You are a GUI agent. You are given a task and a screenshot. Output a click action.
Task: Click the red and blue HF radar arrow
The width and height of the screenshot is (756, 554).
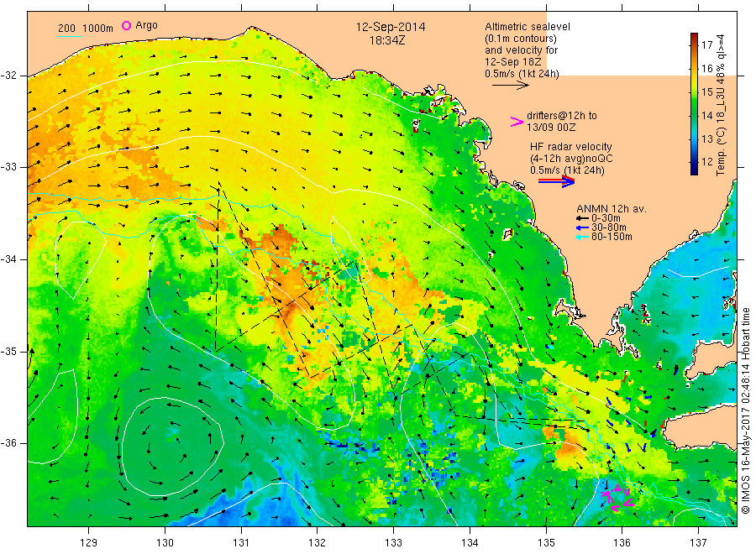pos(556,181)
